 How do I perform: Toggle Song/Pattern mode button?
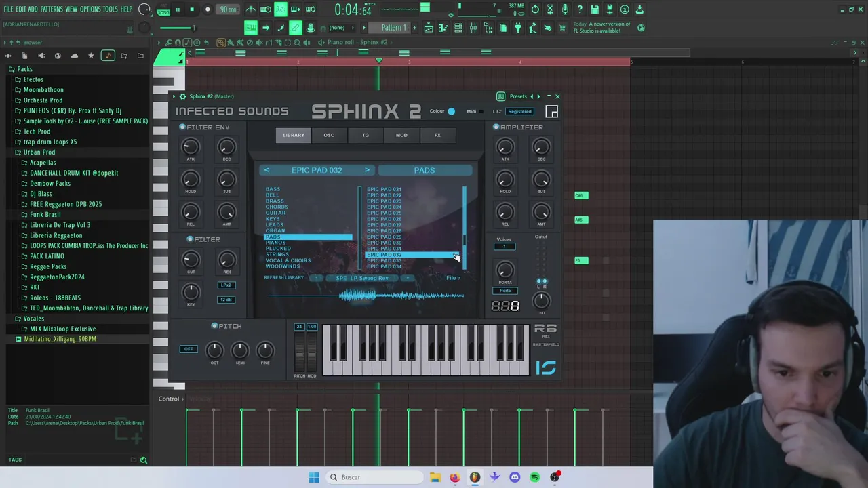point(163,10)
